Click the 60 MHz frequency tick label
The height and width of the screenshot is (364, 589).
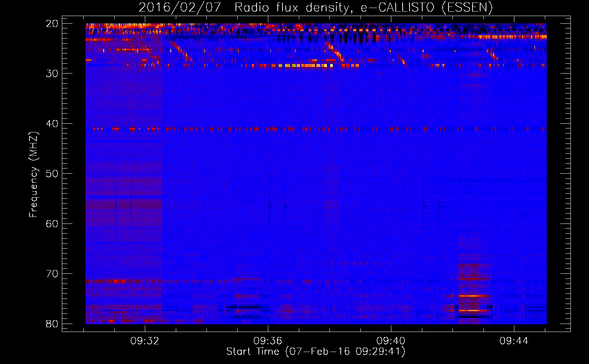click(52, 224)
